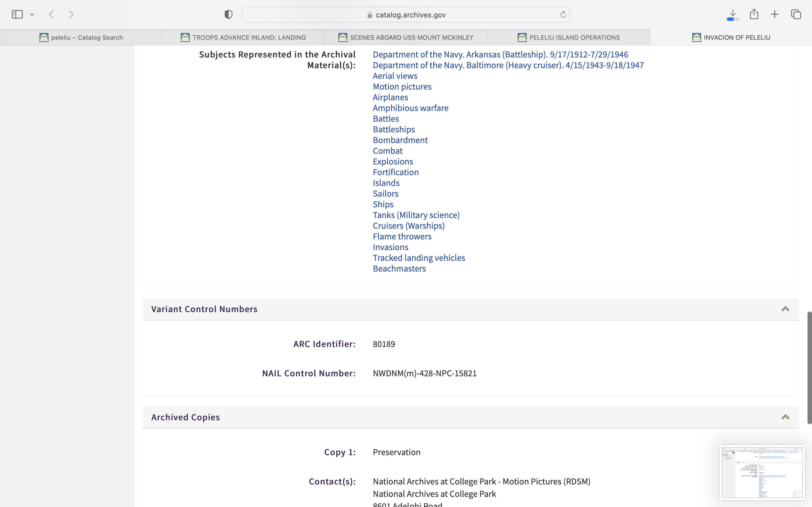Reload the page with the refresh icon
Screen dimensions: 812x507
click(x=563, y=14)
